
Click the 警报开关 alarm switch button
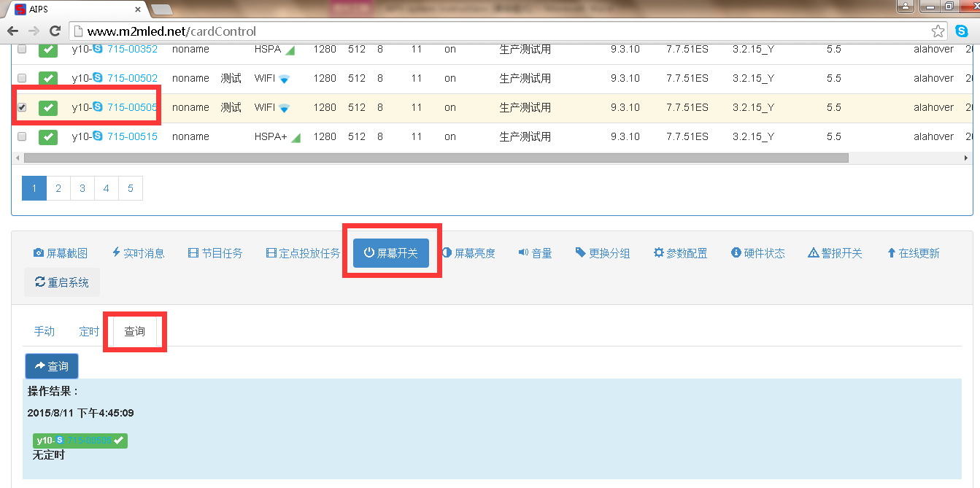click(835, 253)
